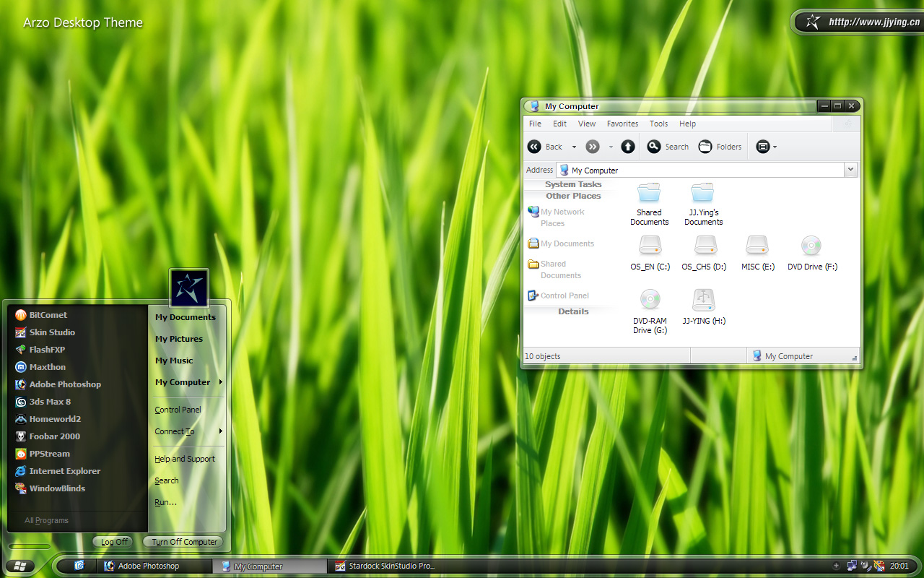Viewport: 924px width, 578px height.
Task: Open My Documents in Start menu right column
Action: (x=186, y=317)
